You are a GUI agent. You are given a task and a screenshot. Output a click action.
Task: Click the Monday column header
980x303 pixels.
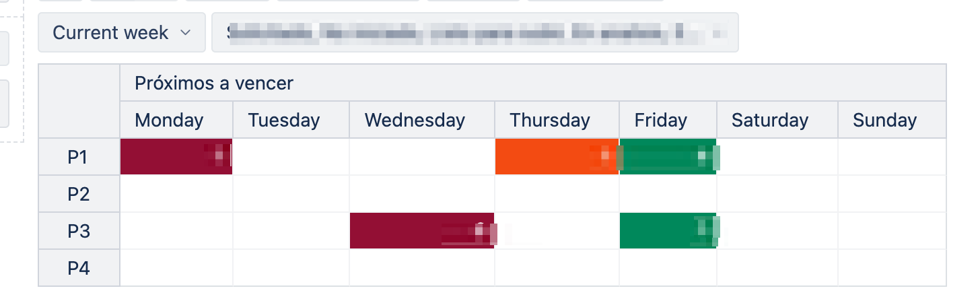coord(176,120)
